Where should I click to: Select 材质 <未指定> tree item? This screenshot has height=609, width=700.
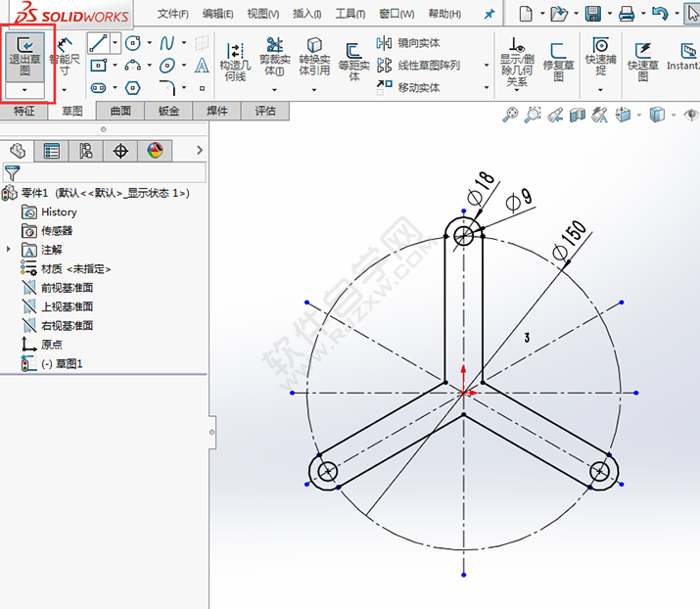click(66, 269)
